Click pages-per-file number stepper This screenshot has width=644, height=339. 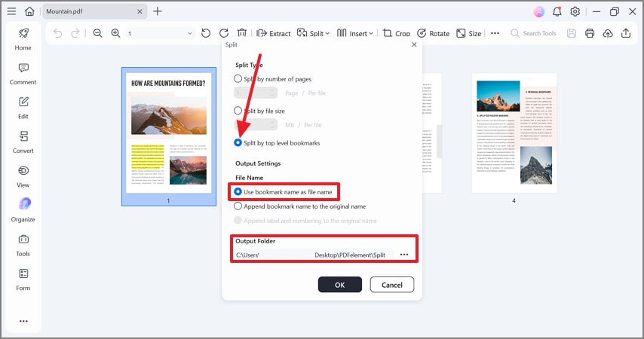(x=256, y=93)
